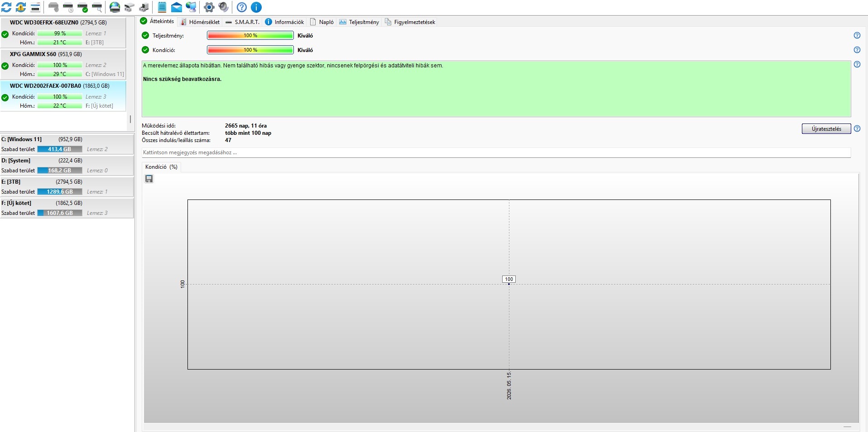Click the refresh with warning toolbar icon

(x=21, y=7)
